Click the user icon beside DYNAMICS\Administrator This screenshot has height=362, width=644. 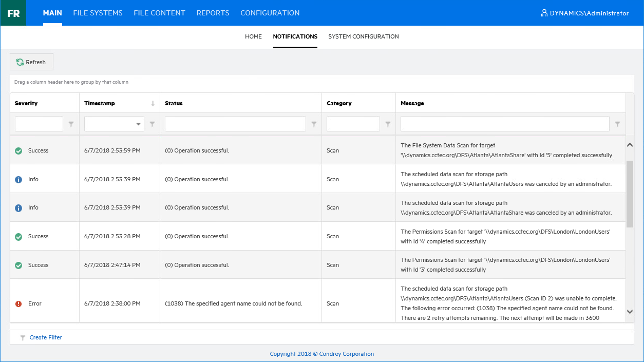coord(544,13)
